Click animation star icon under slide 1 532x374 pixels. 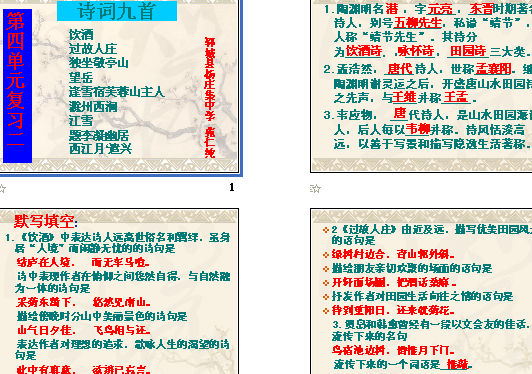(x=2, y=188)
